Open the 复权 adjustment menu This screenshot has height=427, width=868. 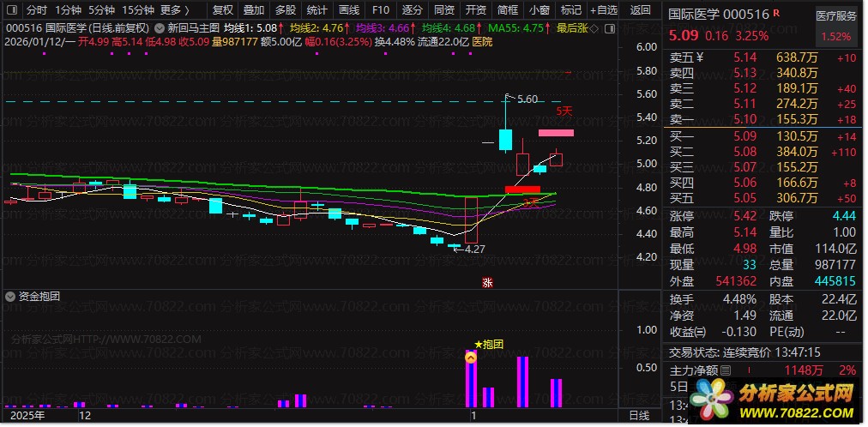(x=223, y=10)
